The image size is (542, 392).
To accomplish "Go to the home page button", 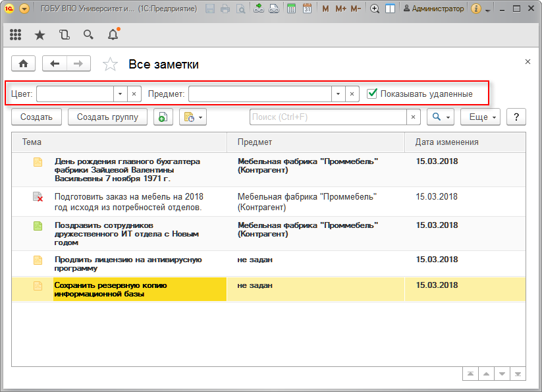I will point(24,64).
